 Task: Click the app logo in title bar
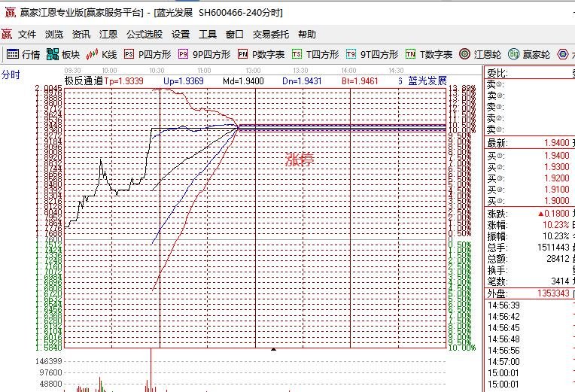(11, 13)
